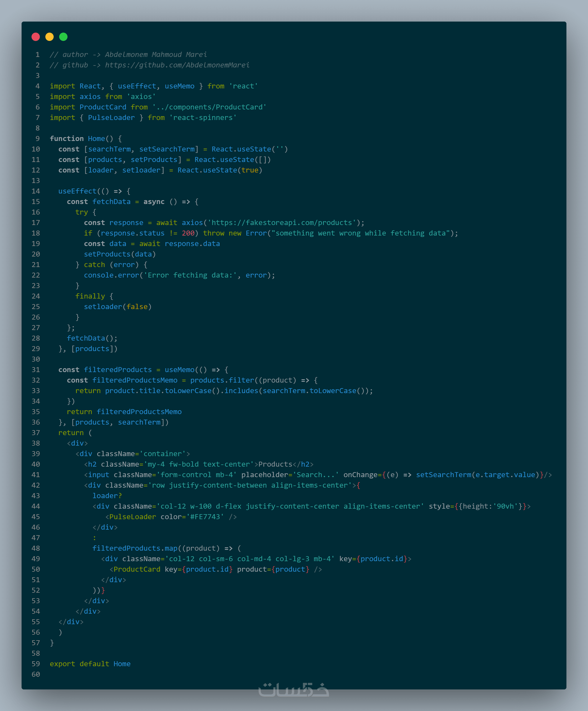Click the 'console.error' call
The width and height of the screenshot is (588, 711).
(x=111, y=275)
